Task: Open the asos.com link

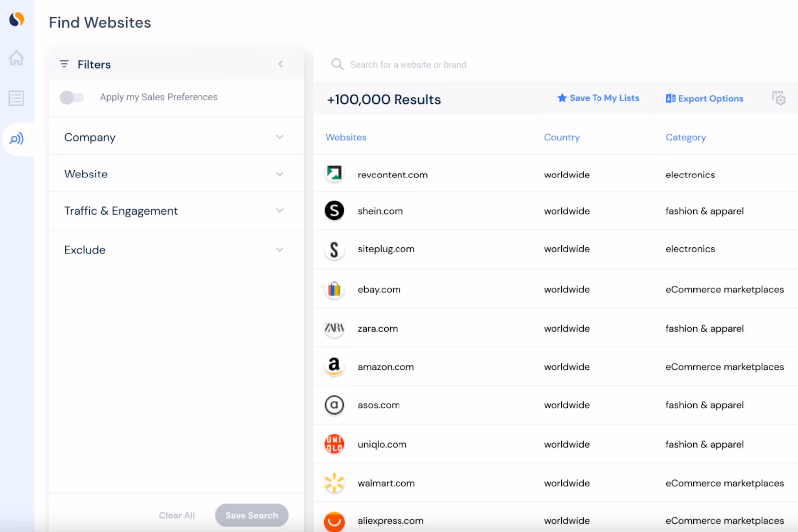Action: pos(379,405)
